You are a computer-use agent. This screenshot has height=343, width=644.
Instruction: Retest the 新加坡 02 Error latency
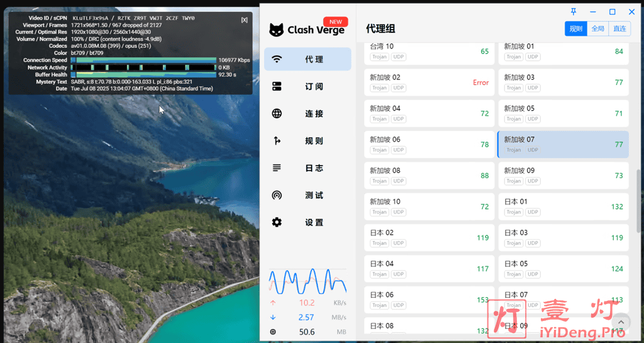click(x=480, y=82)
